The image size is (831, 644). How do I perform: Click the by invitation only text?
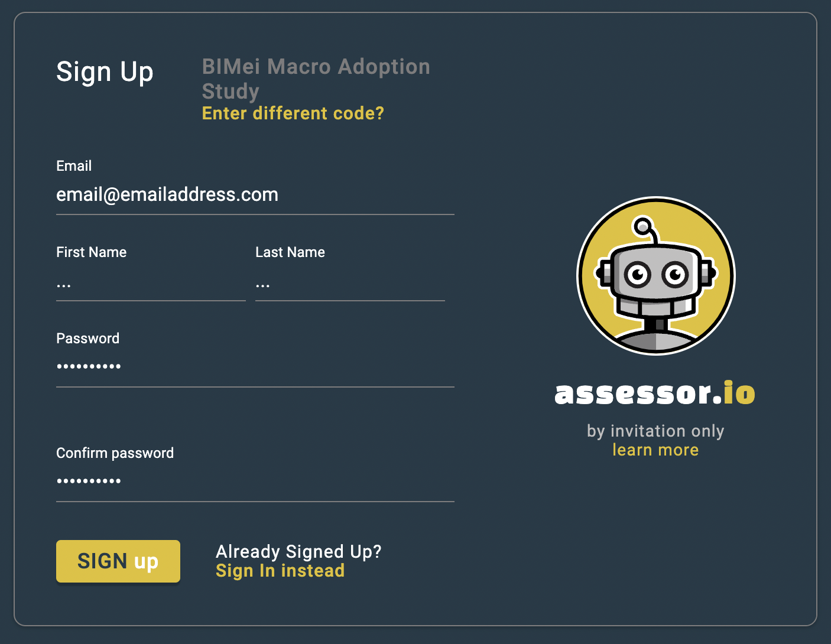655,431
